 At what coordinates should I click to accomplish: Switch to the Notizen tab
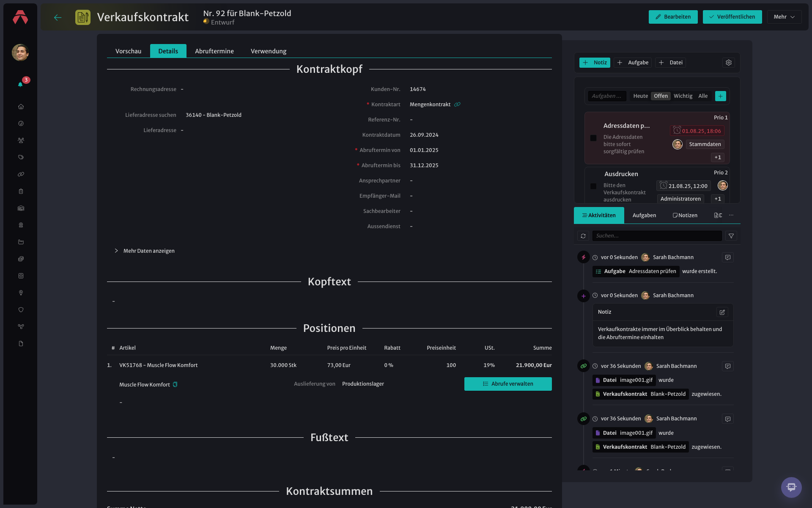coord(685,215)
